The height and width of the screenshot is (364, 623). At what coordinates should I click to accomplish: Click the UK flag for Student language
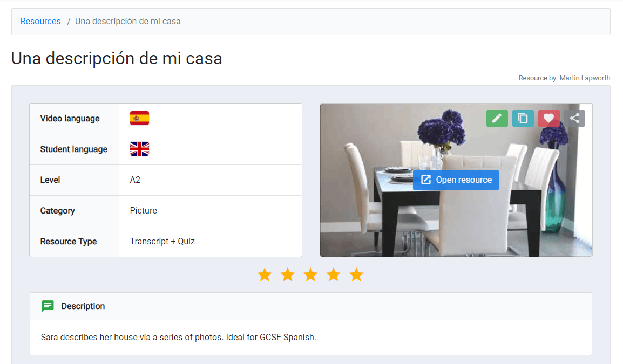click(139, 149)
